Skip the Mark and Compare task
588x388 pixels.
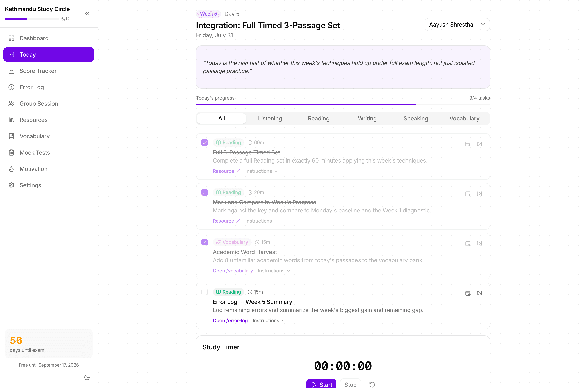(x=479, y=194)
